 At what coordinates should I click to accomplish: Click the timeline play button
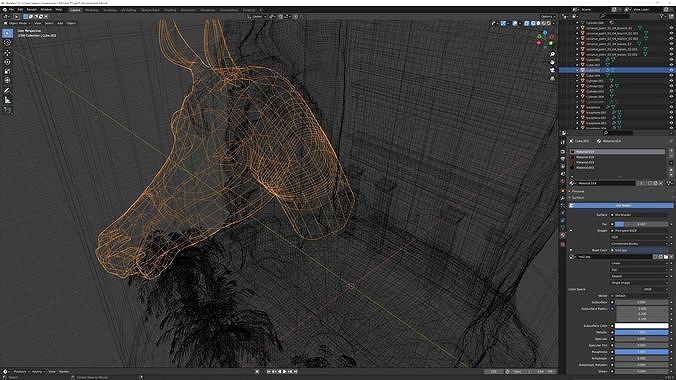tap(285, 371)
